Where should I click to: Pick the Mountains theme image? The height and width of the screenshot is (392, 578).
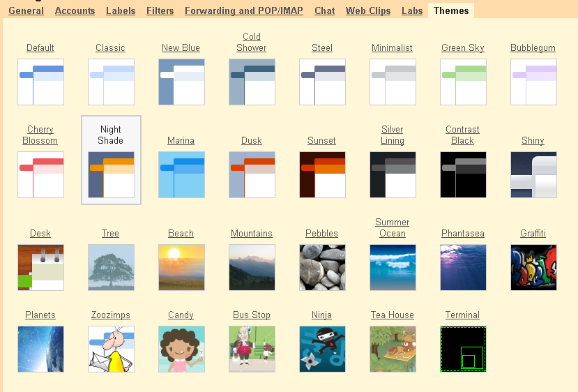click(x=252, y=267)
